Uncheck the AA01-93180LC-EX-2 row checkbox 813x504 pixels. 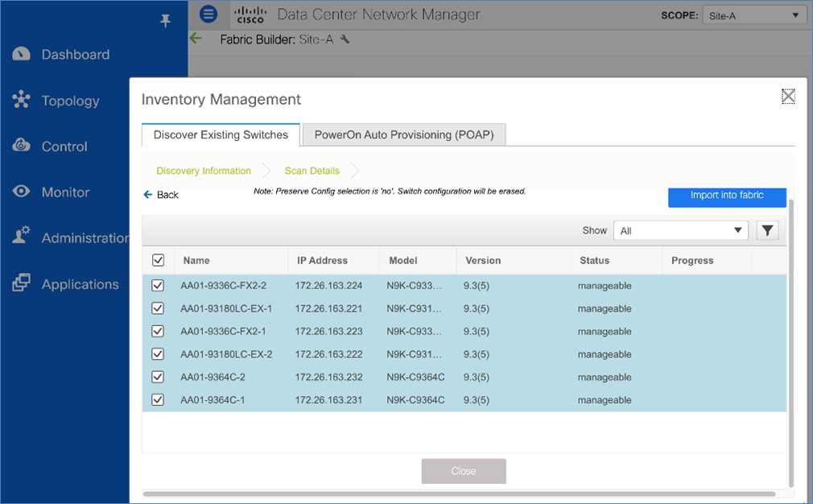(x=158, y=354)
